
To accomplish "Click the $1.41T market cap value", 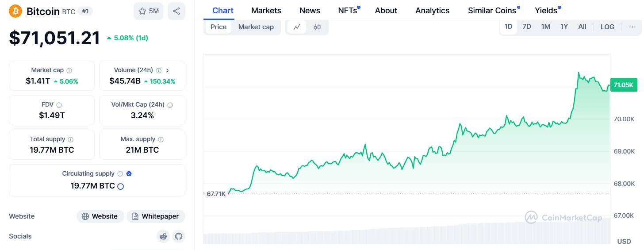I will point(38,81).
